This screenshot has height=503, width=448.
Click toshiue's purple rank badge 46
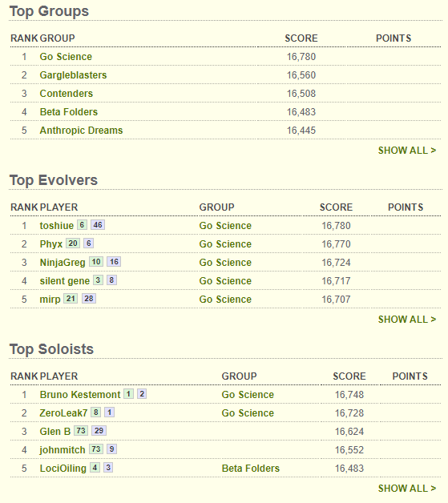pyautogui.click(x=98, y=225)
